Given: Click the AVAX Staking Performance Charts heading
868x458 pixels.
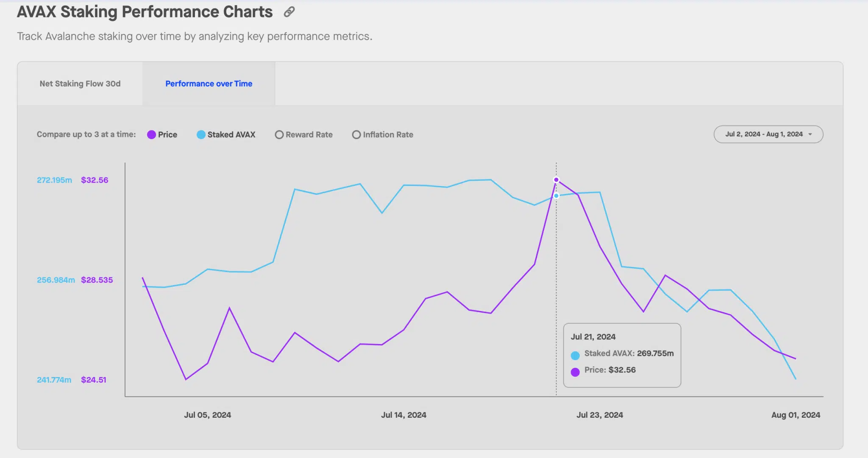Looking at the screenshot, I should (145, 12).
